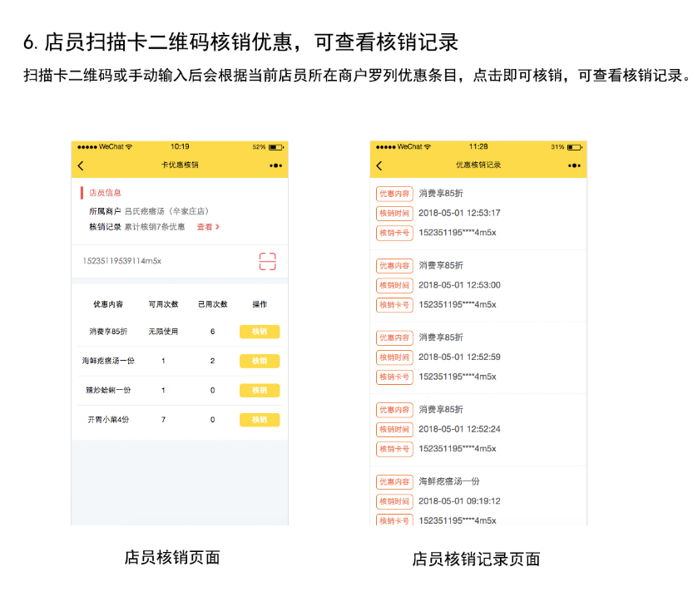Redeem 开胃小菜4份 with 核销 button

click(x=260, y=420)
